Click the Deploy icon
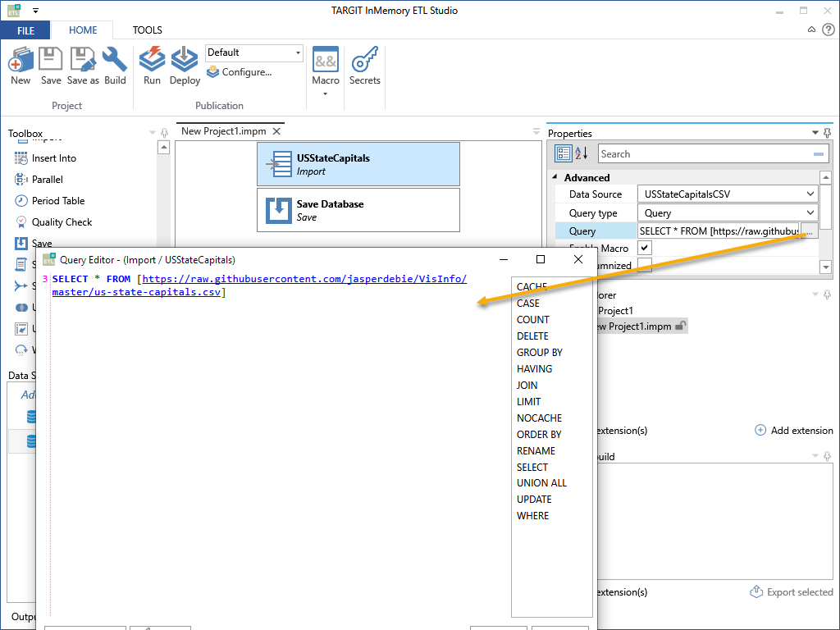 tap(185, 66)
